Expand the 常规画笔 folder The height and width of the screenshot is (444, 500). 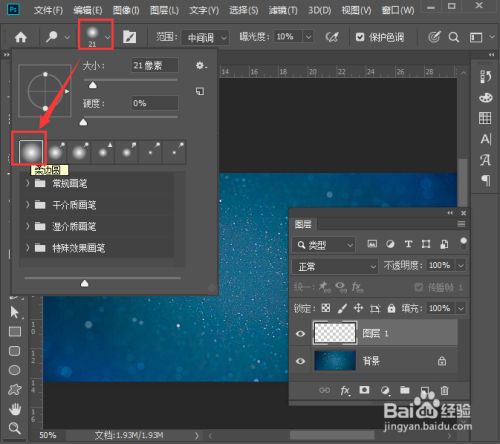tap(28, 183)
